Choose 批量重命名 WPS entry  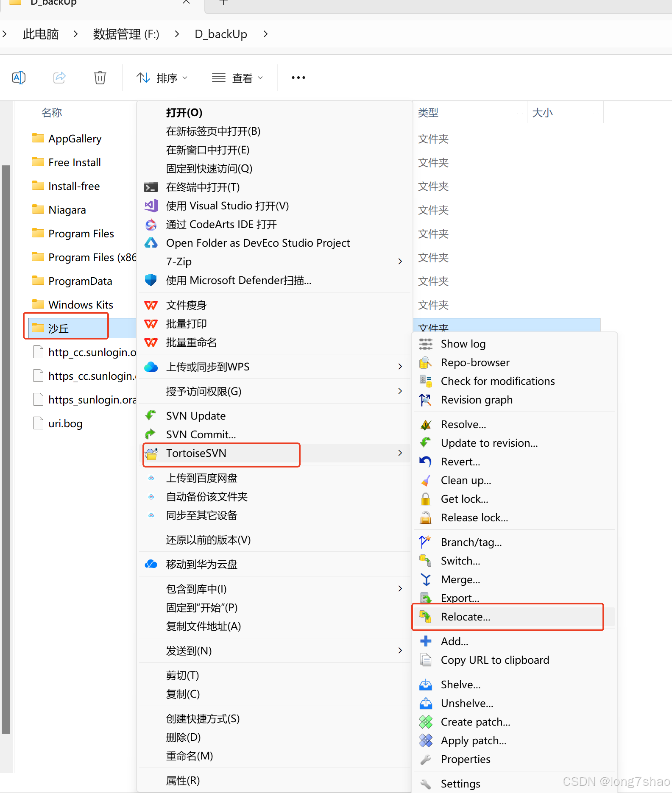(275, 342)
